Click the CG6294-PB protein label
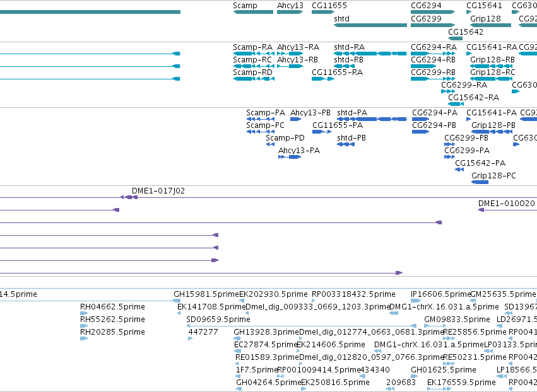The width and height of the screenshot is (537, 392). tap(434, 125)
